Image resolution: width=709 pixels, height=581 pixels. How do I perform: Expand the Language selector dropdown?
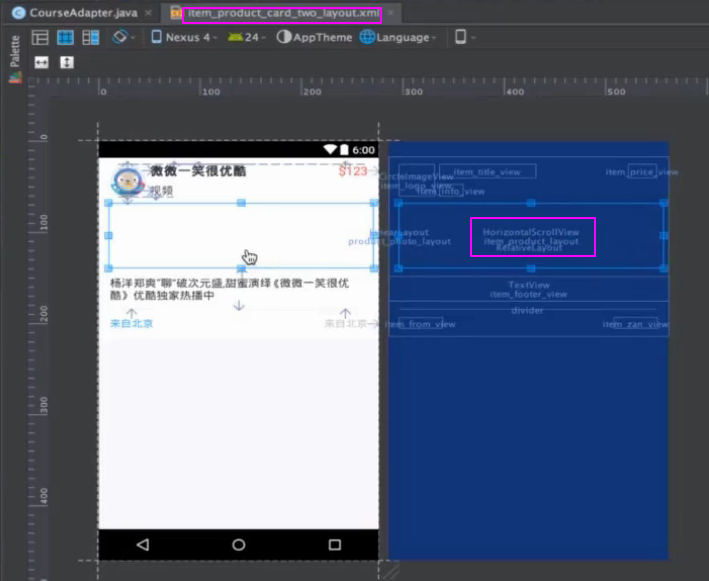399,37
